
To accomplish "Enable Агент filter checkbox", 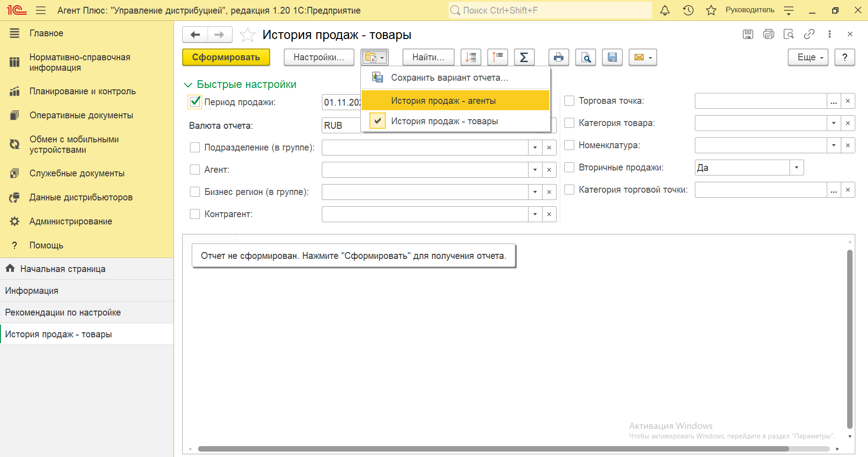I will (x=195, y=170).
